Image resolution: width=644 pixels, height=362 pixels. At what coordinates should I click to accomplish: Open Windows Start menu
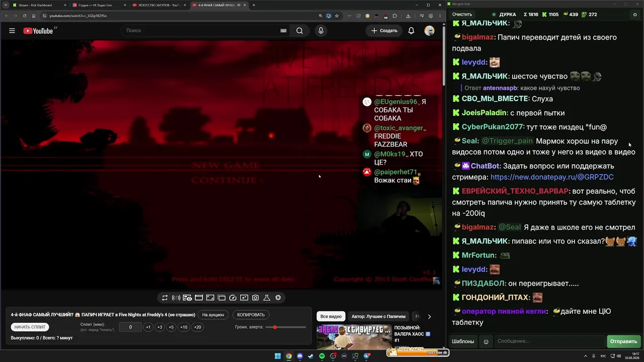pyautogui.click(x=278, y=356)
